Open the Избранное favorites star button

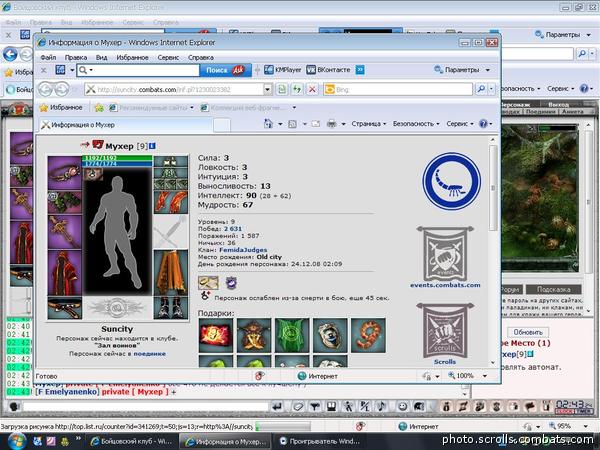tap(61, 108)
